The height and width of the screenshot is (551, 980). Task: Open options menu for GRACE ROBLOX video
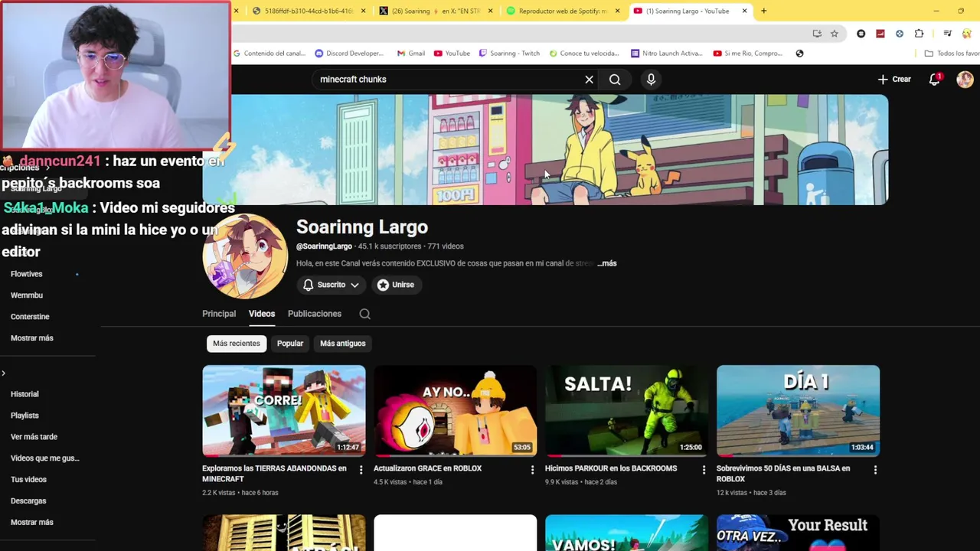pos(532,470)
